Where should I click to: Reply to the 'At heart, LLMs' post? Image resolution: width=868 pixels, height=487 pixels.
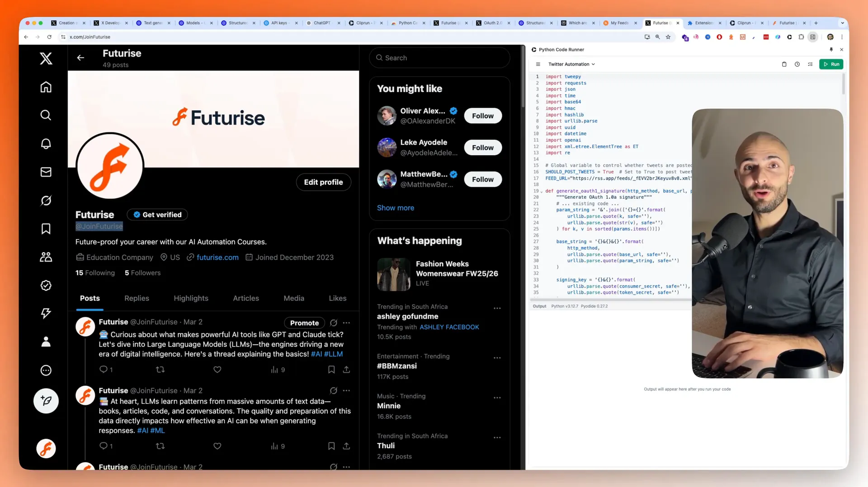pyautogui.click(x=104, y=446)
